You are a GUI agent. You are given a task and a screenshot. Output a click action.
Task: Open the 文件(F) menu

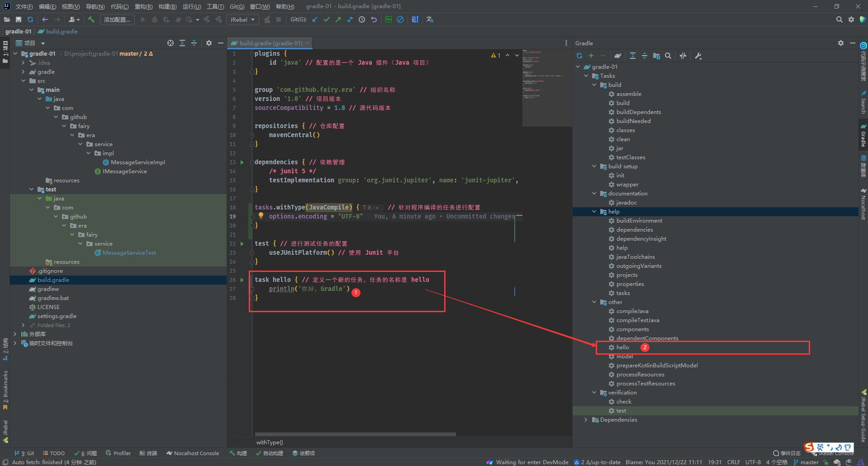24,6
